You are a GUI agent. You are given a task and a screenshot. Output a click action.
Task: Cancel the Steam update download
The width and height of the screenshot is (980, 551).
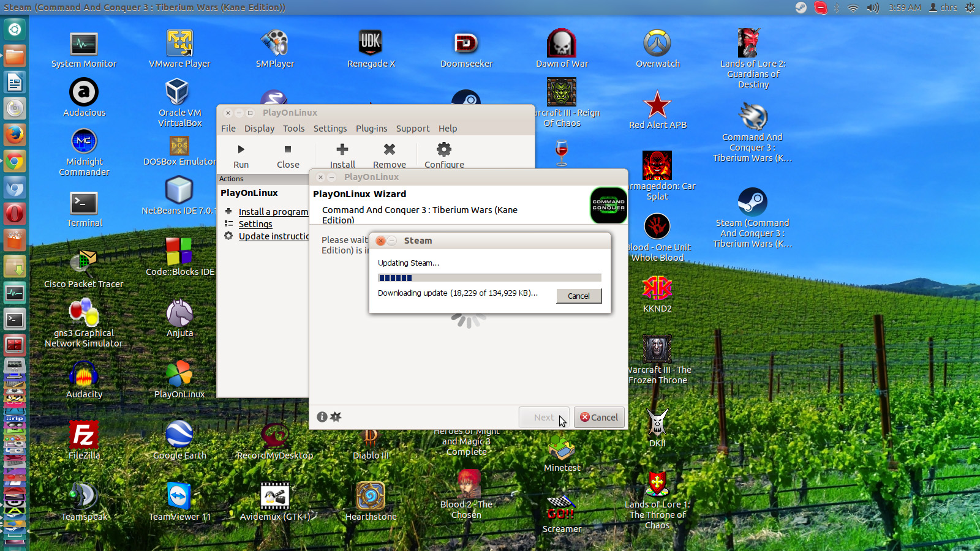[x=579, y=296]
